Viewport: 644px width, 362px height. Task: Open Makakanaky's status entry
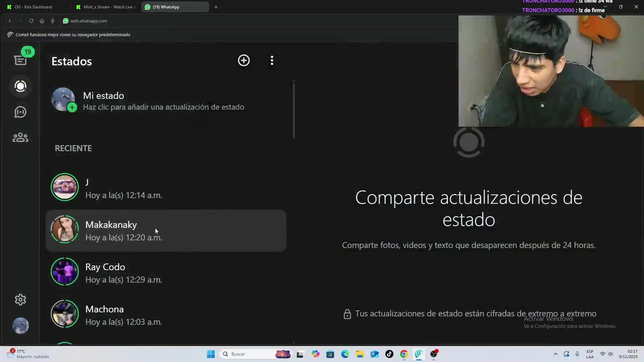click(166, 231)
